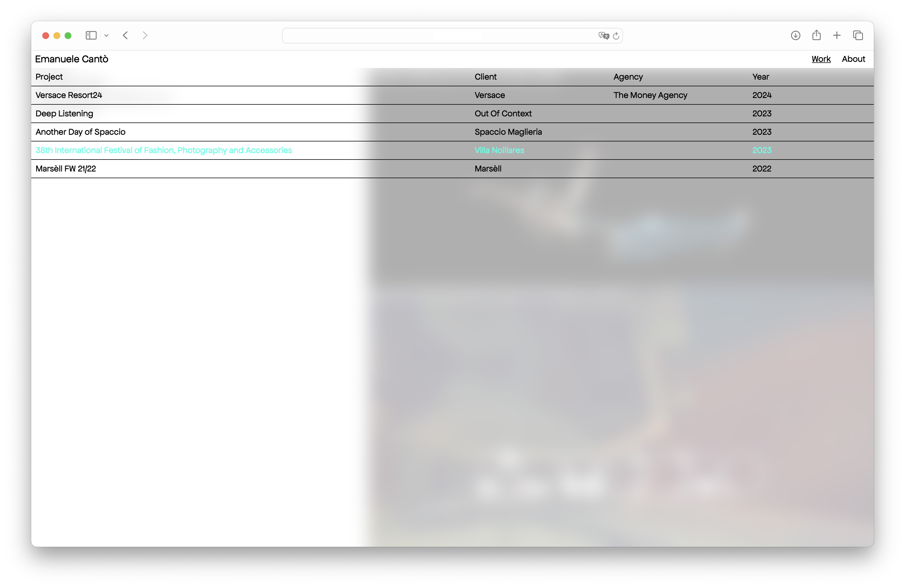This screenshot has height=588, width=905.
Task: Go to the Emanuele Cantò site title
Action: tap(72, 59)
